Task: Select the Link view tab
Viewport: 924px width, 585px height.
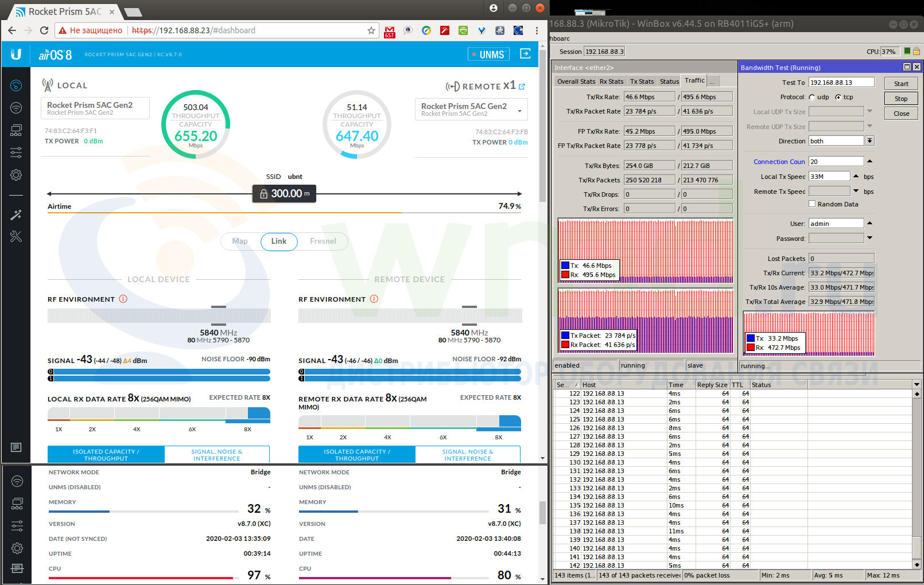Action: [x=279, y=241]
